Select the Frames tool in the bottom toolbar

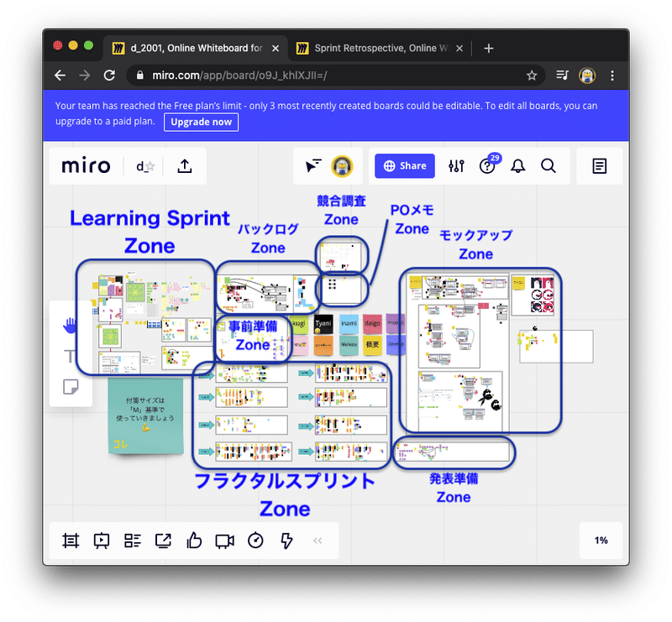coord(71,541)
